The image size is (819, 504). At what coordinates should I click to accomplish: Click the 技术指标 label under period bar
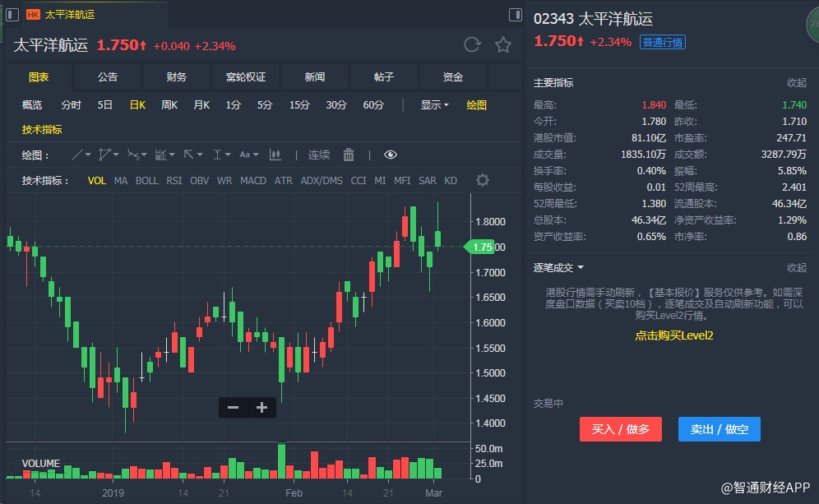42,130
